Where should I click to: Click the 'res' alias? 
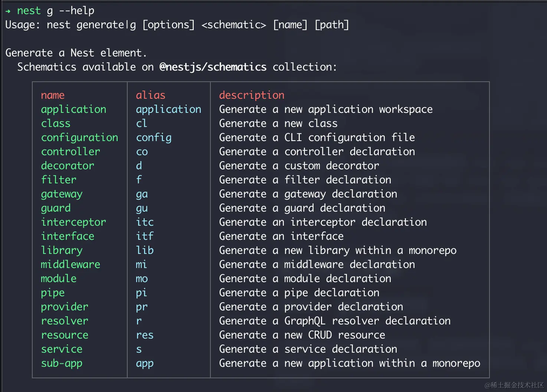click(x=145, y=336)
